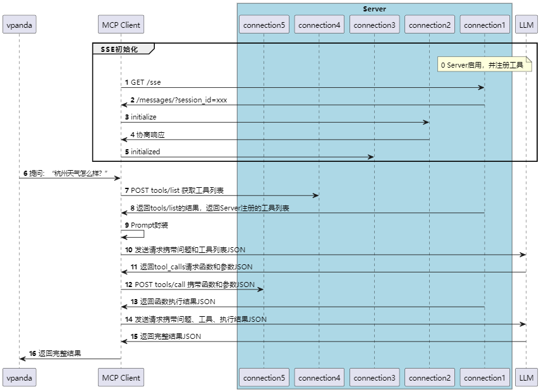541x392 pixels.
Task: Select message 5 initialized label
Action: point(145,152)
